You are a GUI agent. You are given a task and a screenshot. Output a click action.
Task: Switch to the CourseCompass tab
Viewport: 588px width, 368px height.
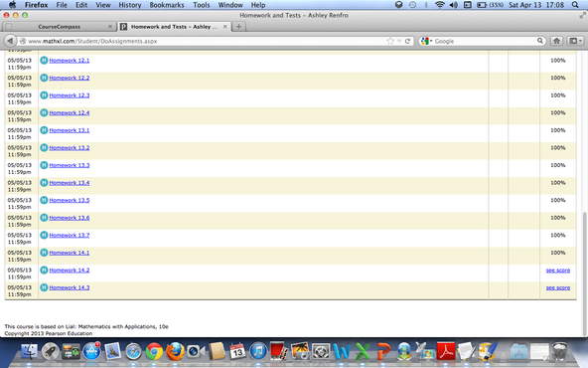pos(59,27)
